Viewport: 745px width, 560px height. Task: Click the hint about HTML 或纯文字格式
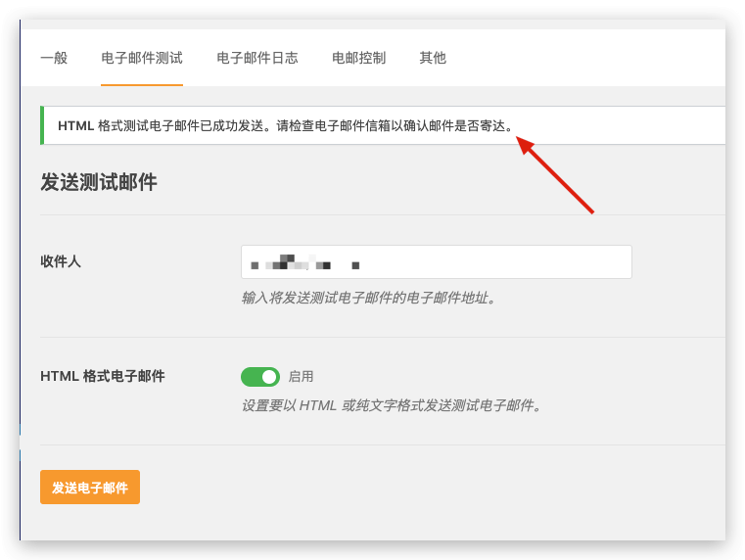pos(392,405)
